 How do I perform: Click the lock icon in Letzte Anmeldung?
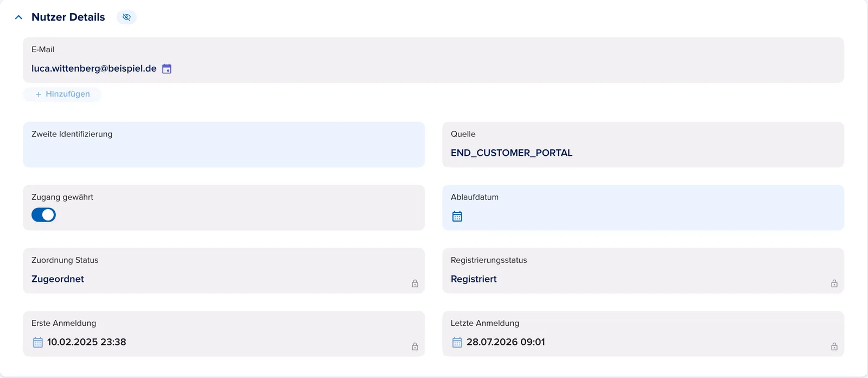tap(834, 346)
